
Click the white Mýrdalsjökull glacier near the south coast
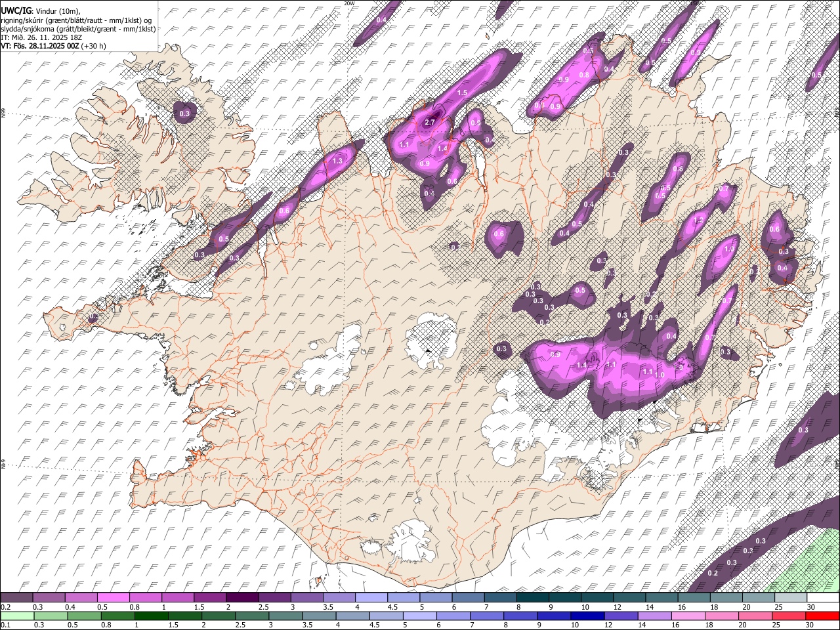(x=412, y=541)
